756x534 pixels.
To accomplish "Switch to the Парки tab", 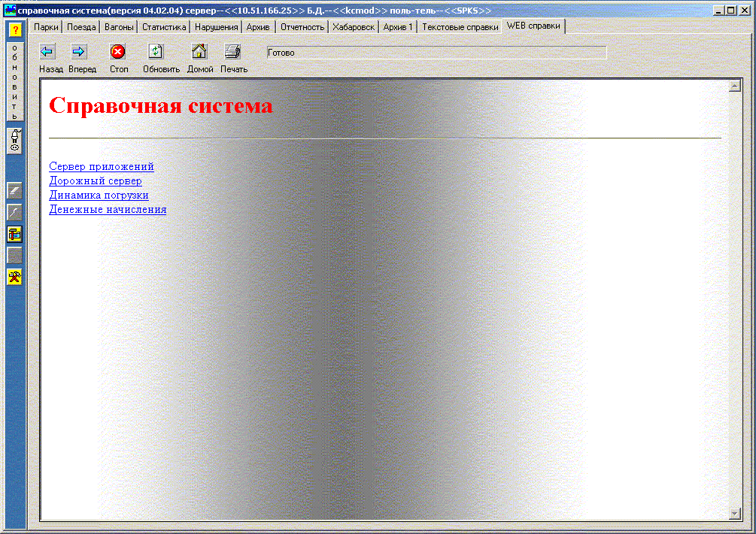I will pos(46,27).
